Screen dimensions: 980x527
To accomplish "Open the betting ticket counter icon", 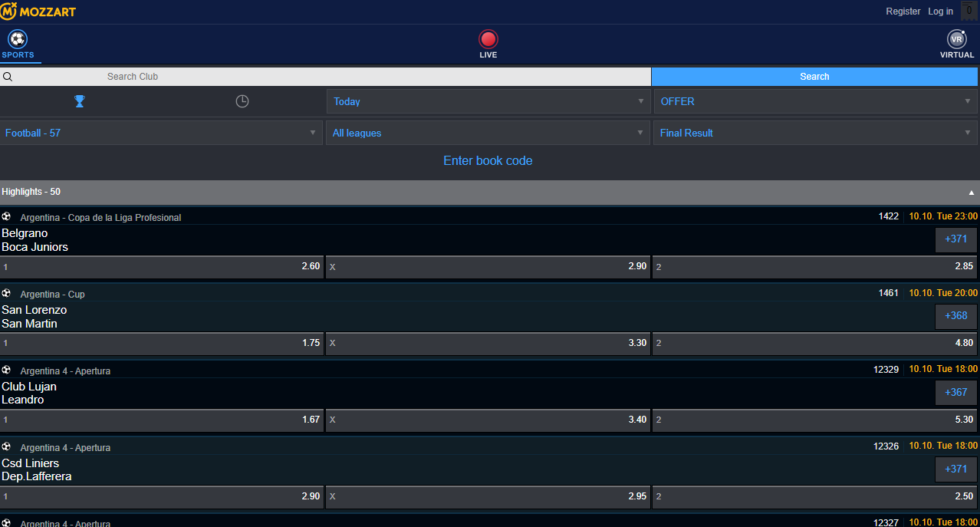I will [x=968, y=11].
